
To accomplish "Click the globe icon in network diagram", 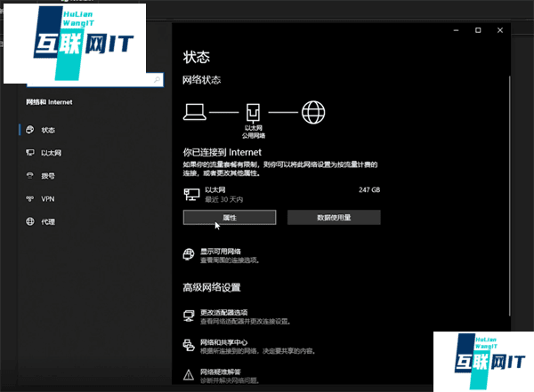I will pyautogui.click(x=312, y=112).
